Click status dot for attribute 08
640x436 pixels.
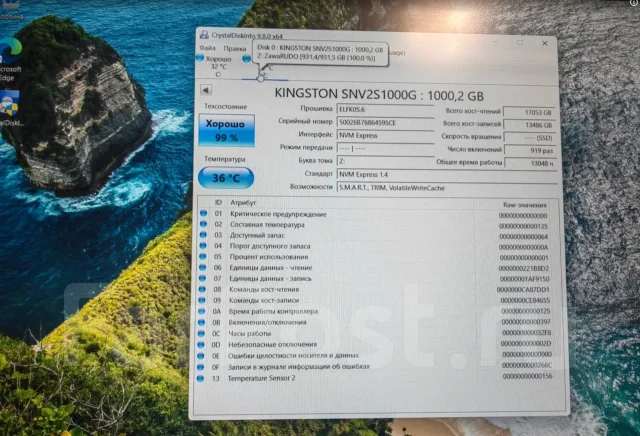pos(202,289)
